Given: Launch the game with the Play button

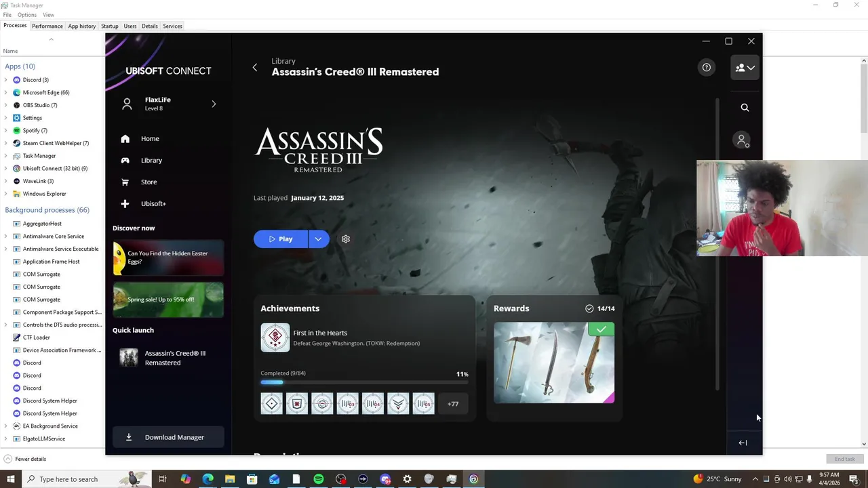Looking at the screenshot, I should pyautogui.click(x=281, y=239).
